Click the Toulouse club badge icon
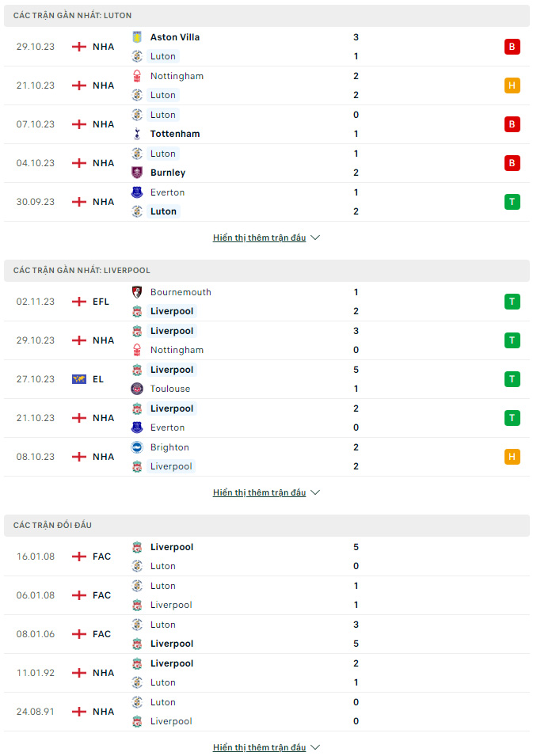The image size is (533, 756). point(137,388)
